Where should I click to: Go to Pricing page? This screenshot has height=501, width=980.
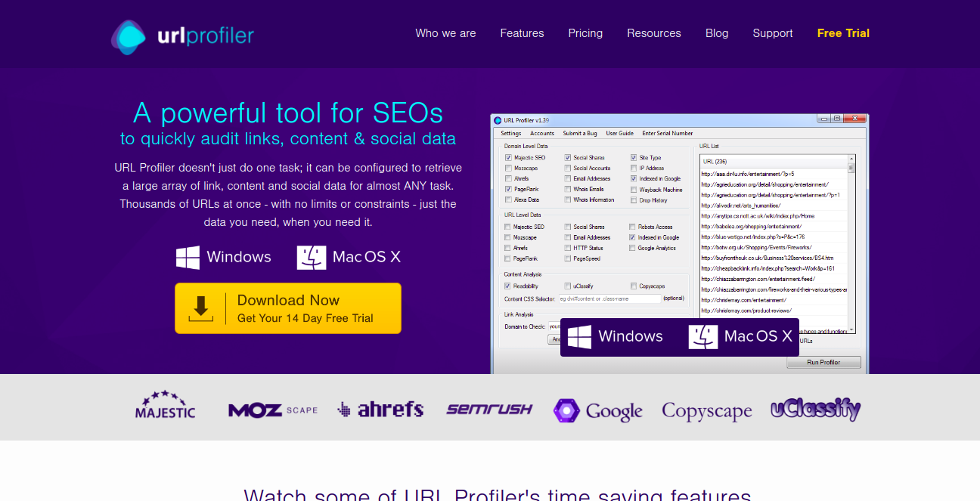point(585,33)
